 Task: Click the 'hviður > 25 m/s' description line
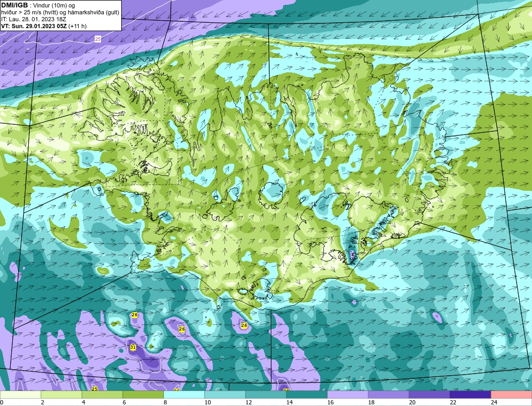click(x=60, y=13)
